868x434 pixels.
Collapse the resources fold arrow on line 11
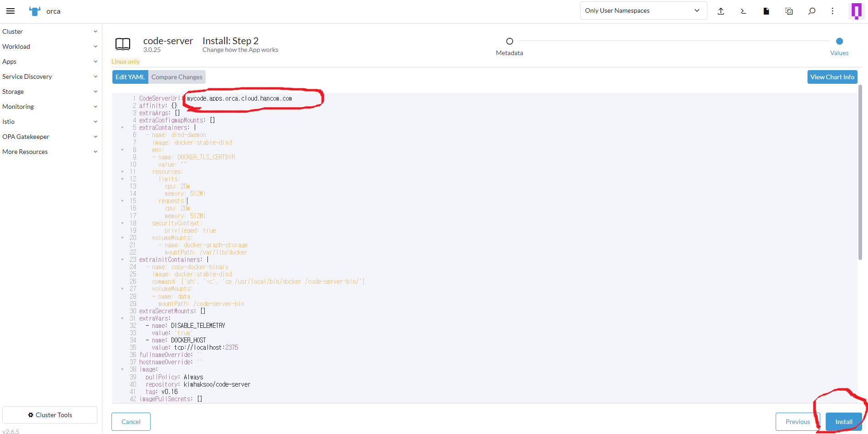coord(122,172)
